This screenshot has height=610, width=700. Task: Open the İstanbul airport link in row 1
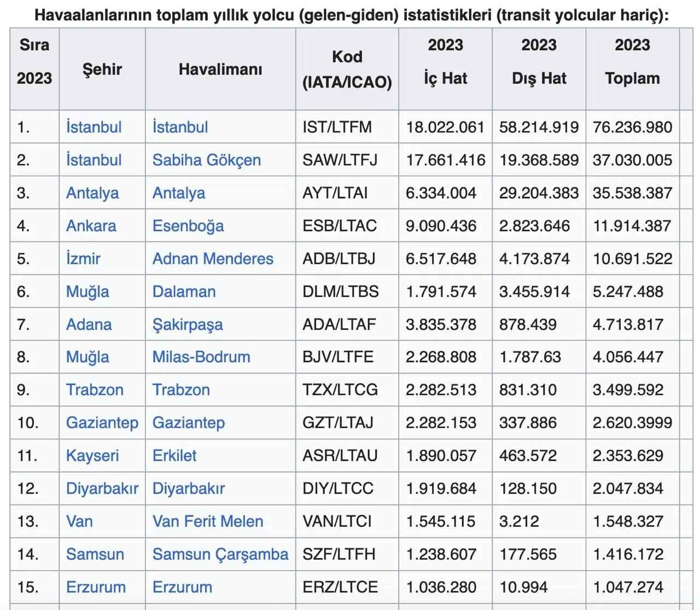(x=180, y=127)
